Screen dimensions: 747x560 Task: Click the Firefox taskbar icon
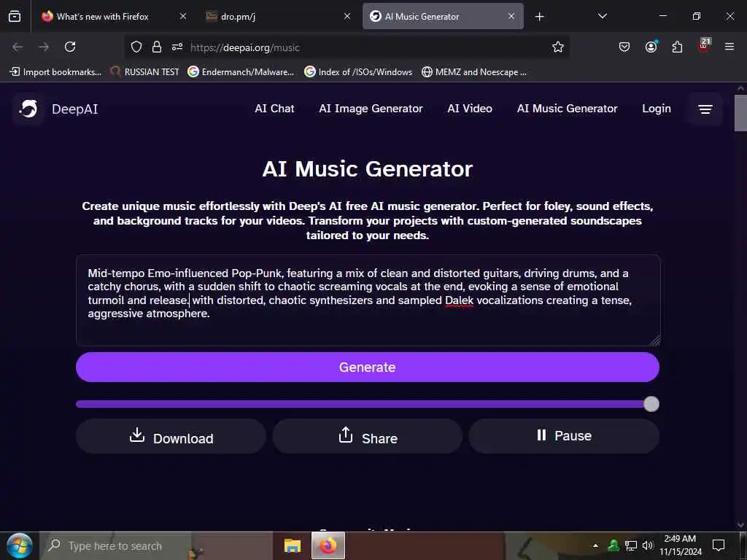pos(328,545)
